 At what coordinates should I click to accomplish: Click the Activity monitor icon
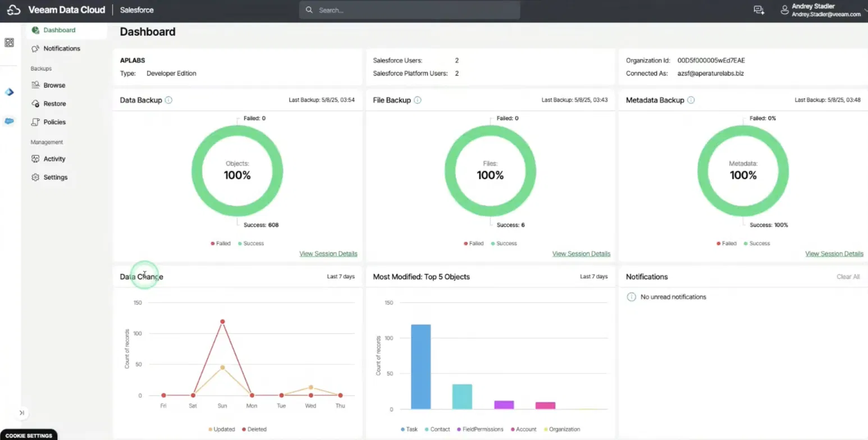(x=35, y=159)
